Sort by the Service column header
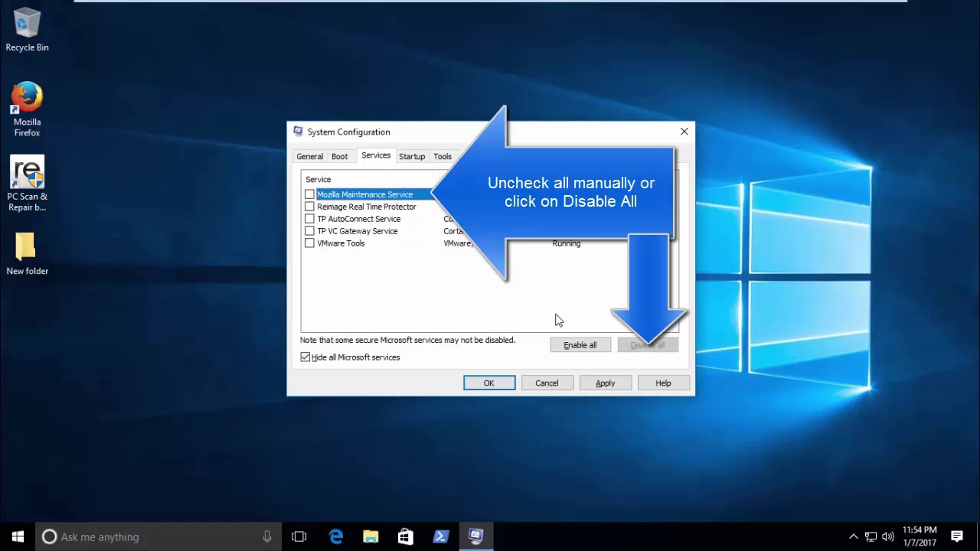The width and height of the screenshot is (980, 551). (x=318, y=179)
